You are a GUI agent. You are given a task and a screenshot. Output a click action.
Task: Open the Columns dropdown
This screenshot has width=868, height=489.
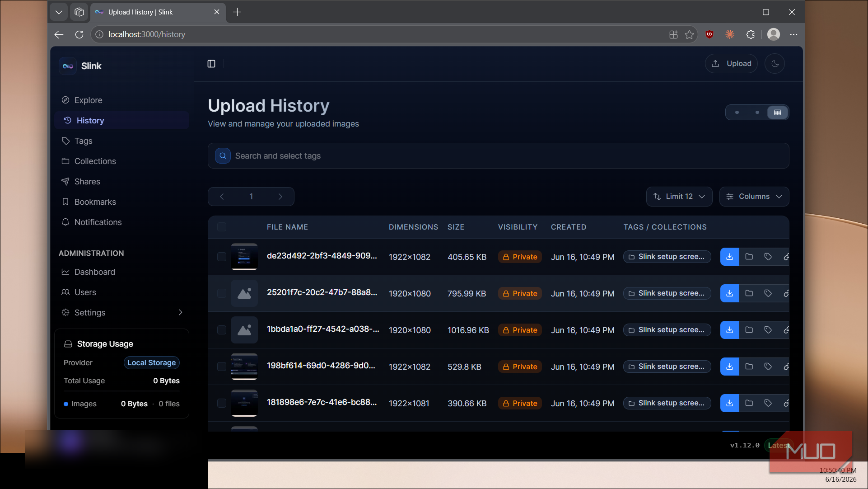(754, 197)
